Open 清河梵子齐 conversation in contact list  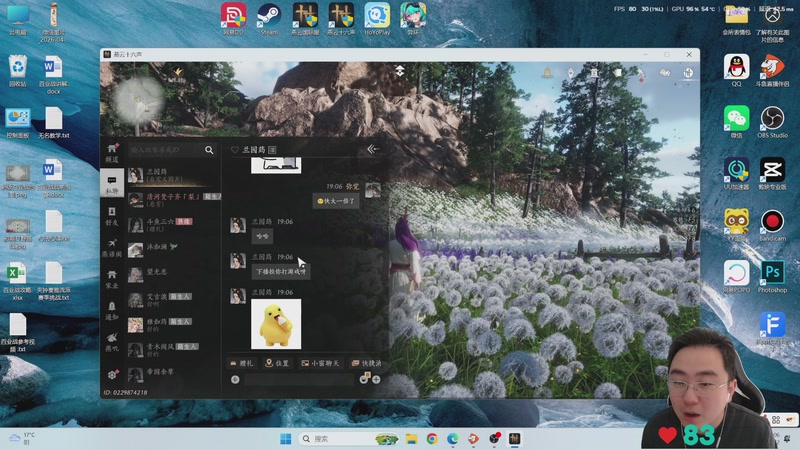coord(173,199)
